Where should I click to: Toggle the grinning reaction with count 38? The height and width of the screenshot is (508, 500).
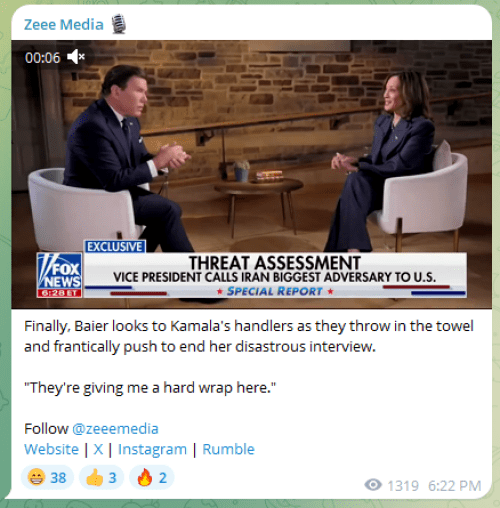(47, 477)
